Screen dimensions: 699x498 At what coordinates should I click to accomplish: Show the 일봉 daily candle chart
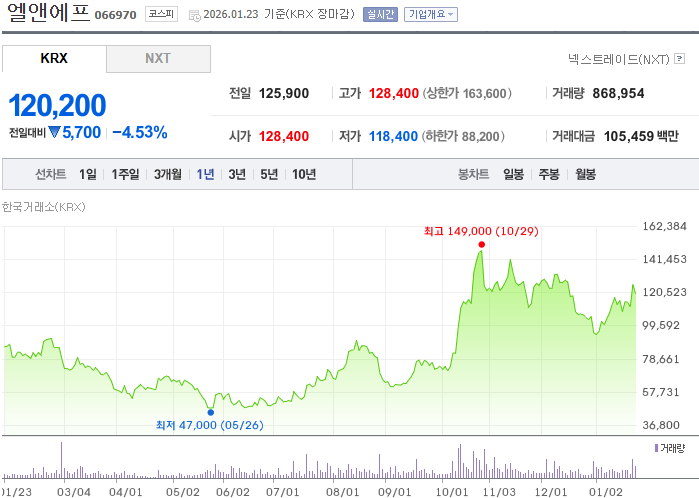click(x=514, y=174)
